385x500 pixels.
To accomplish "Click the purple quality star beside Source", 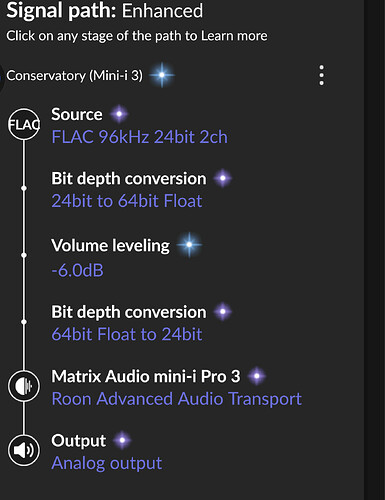I will 119,114.
